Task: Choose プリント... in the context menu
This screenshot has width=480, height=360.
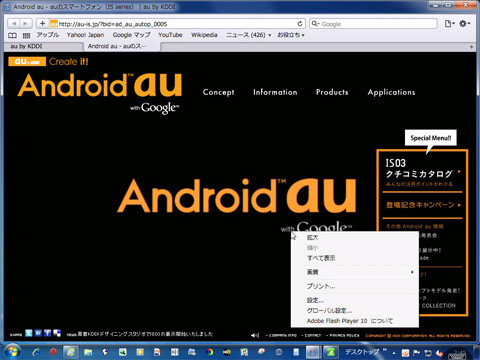Action: point(355,286)
